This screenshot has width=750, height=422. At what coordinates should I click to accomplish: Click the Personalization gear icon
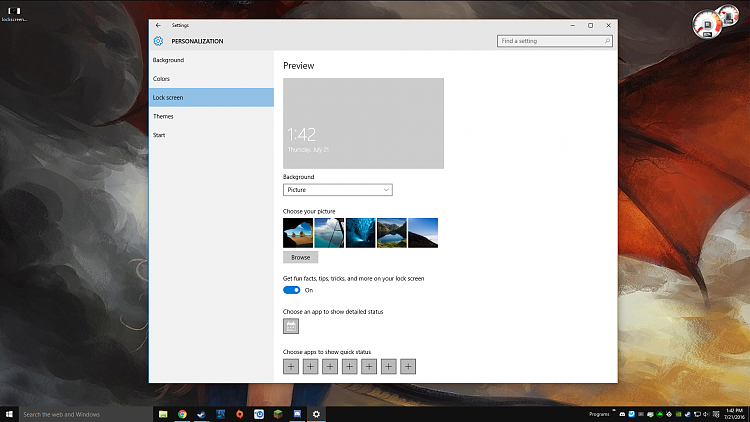tap(158, 41)
